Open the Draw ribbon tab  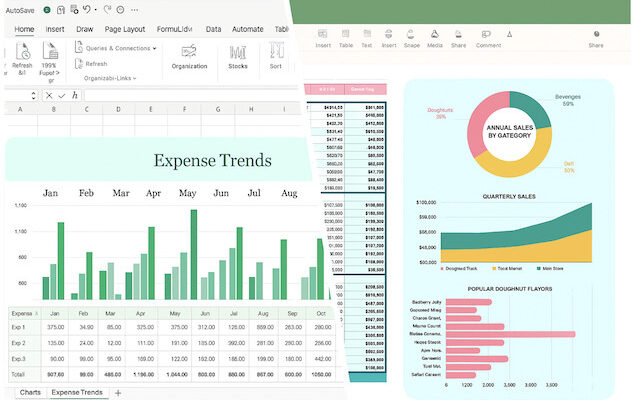(x=85, y=29)
